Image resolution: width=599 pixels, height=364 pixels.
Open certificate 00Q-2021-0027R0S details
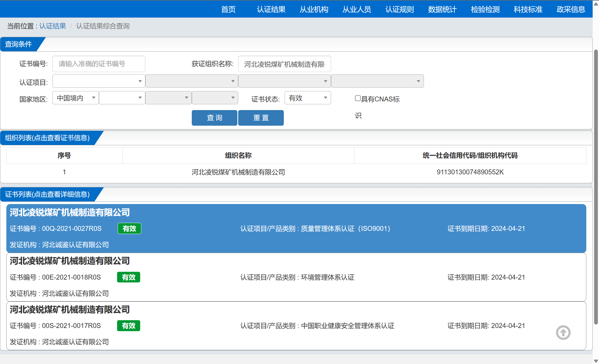click(x=296, y=229)
